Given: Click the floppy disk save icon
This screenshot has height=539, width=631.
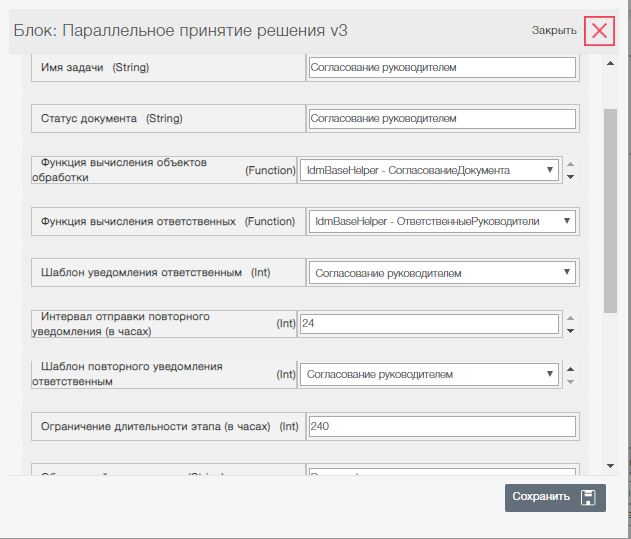Looking at the screenshot, I should (588, 497).
